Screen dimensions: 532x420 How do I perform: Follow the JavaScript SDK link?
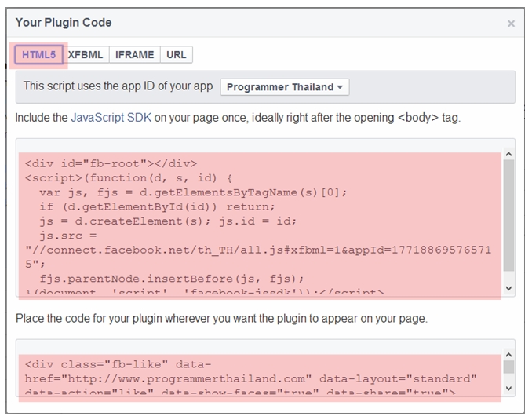[111, 118]
